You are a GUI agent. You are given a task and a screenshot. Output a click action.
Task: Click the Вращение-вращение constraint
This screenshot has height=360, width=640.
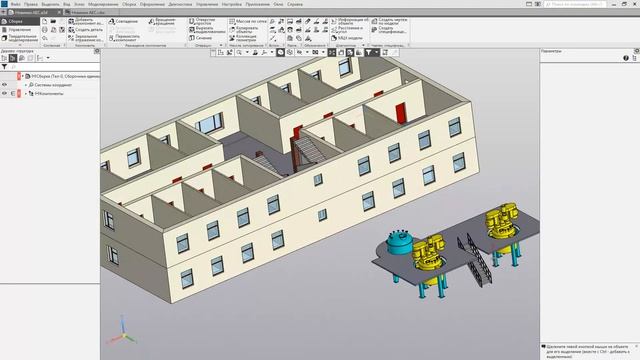click(162, 21)
